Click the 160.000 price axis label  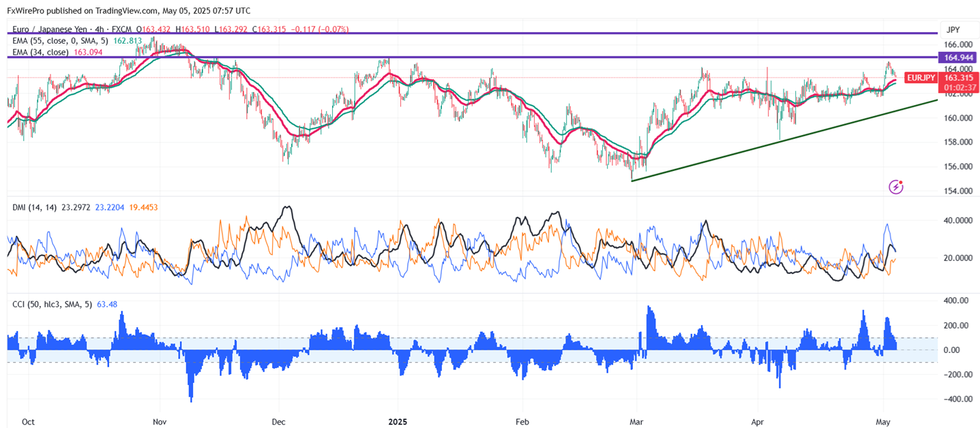pyautogui.click(x=958, y=117)
